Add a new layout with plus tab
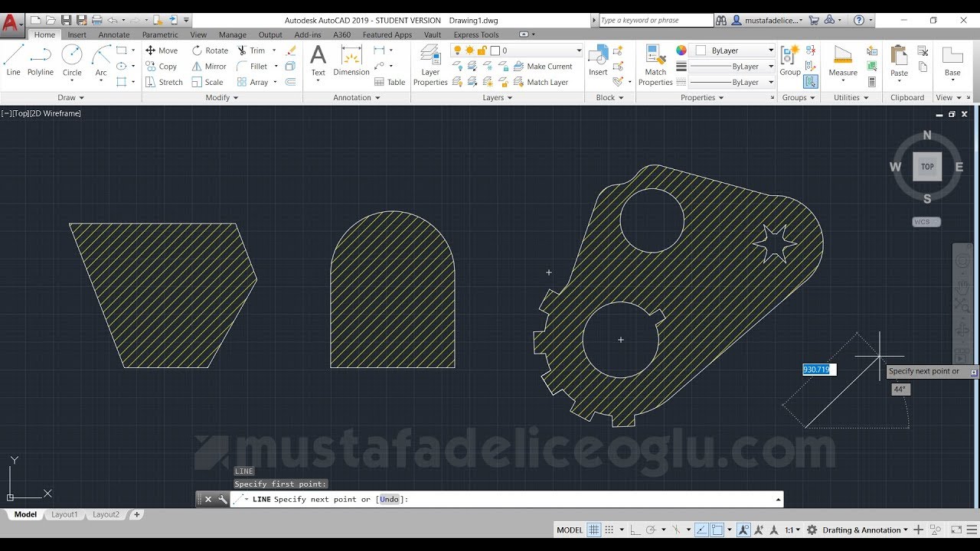Image resolution: width=980 pixels, height=551 pixels. coord(137,515)
